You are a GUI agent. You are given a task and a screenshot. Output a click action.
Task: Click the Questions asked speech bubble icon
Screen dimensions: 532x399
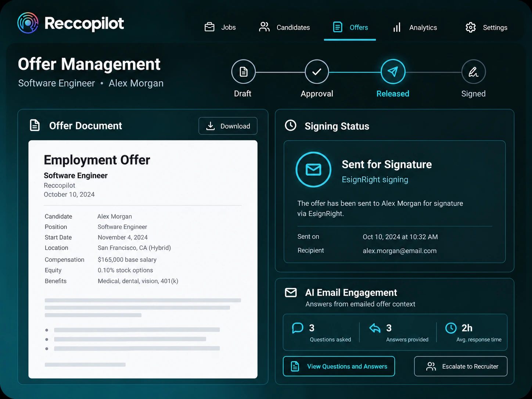[298, 328]
